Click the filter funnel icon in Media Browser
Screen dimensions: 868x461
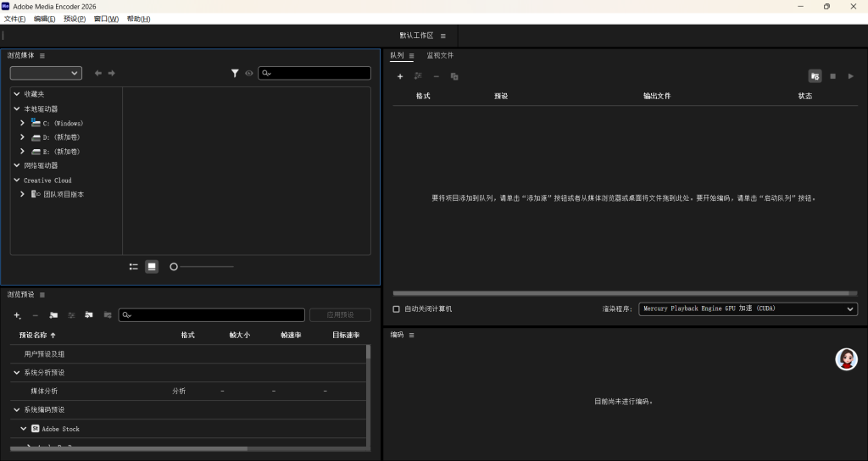point(235,74)
